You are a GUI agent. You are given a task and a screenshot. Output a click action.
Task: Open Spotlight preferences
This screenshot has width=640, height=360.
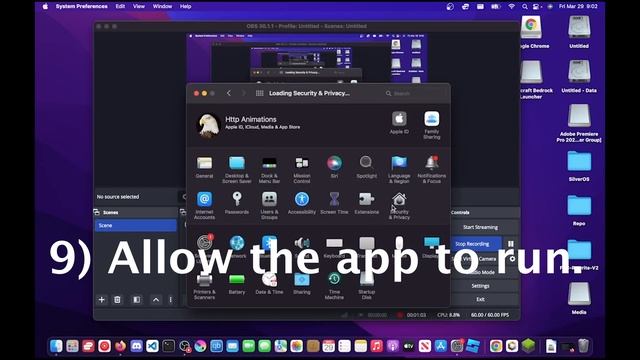pyautogui.click(x=367, y=167)
